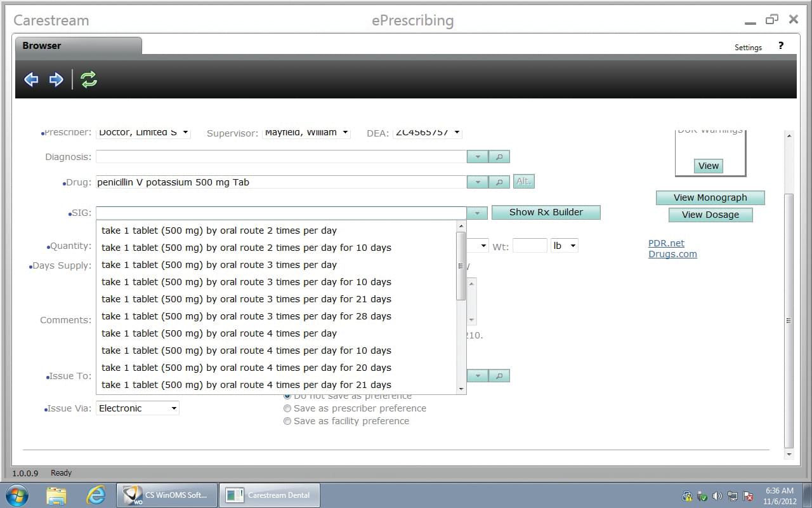812x508 pixels.
Task: Click the back navigation arrow
Action: pyautogui.click(x=31, y=79)
